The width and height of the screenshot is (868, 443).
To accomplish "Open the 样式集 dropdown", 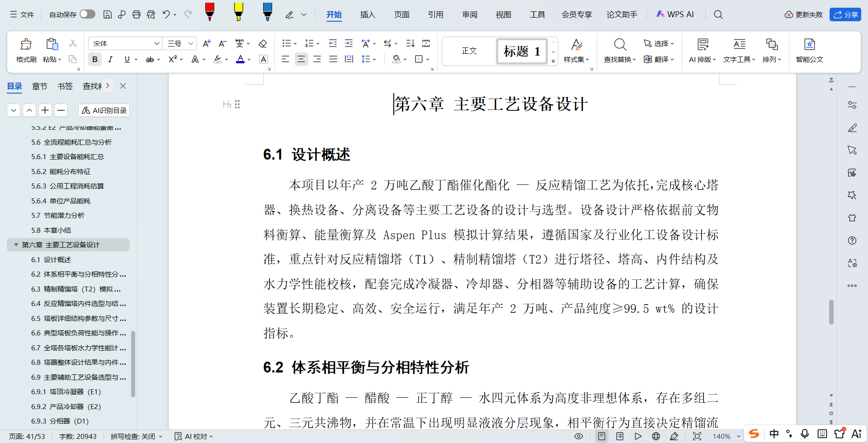I will coord(576,59).
